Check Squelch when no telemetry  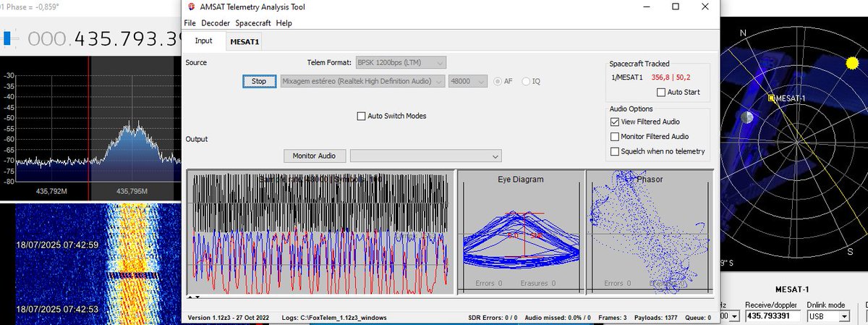615,151
